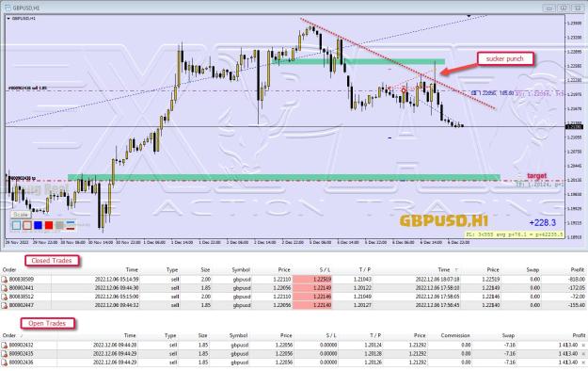Click the profit value -818.00

coord(577,280)
